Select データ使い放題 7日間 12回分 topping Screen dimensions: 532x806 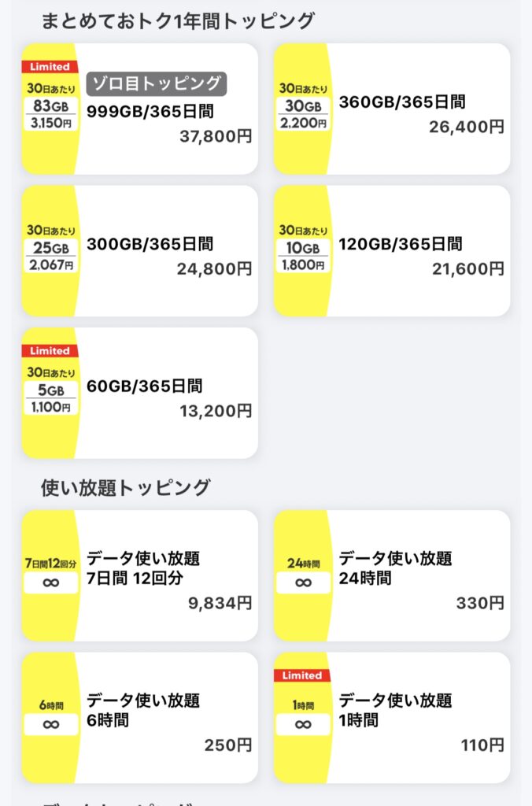click(x=169, y=576)
